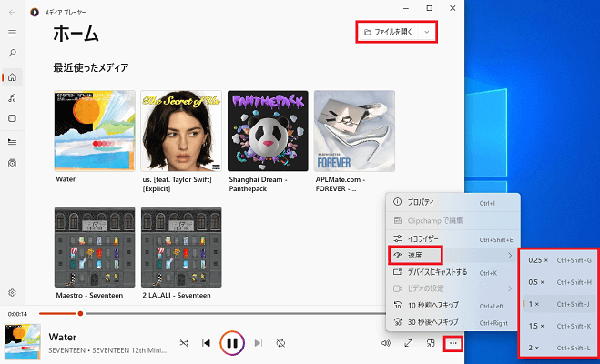Select 10 秒前へスキップ menu entry
The height and width of the screenshot is (364, 600).
[x=453, y=305]
